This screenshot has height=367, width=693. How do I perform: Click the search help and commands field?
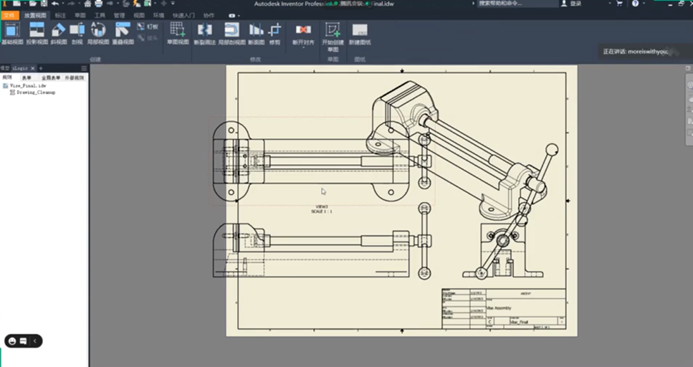pos(518,4)
